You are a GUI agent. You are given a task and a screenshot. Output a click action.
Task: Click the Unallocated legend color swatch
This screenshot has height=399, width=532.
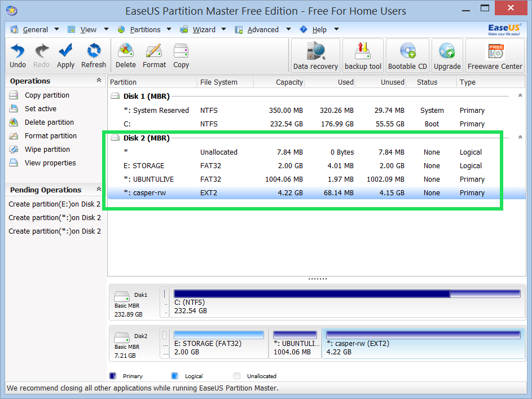[237, 376]
